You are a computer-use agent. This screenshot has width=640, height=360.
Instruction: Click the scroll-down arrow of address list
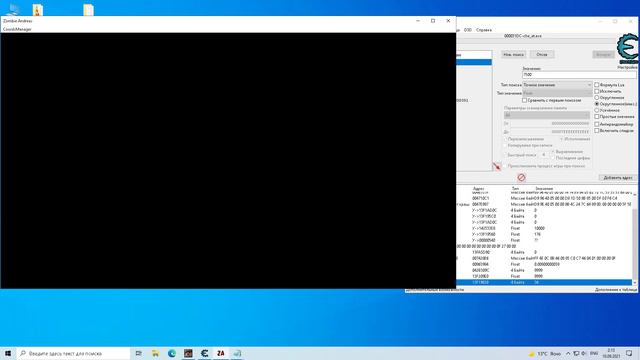click(634, 282)
